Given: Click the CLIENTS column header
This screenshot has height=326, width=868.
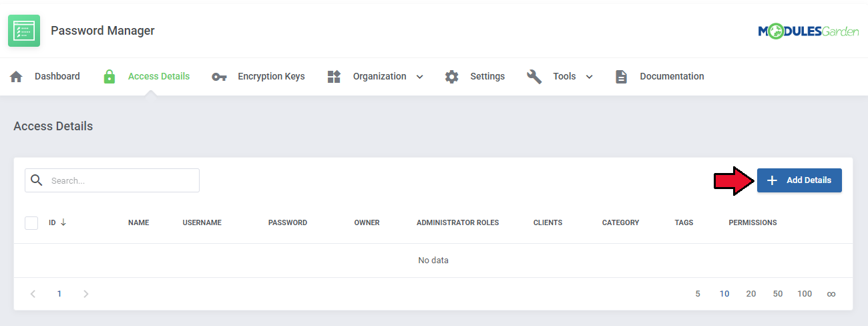Looking at the screenshot, I should [548, 222].
